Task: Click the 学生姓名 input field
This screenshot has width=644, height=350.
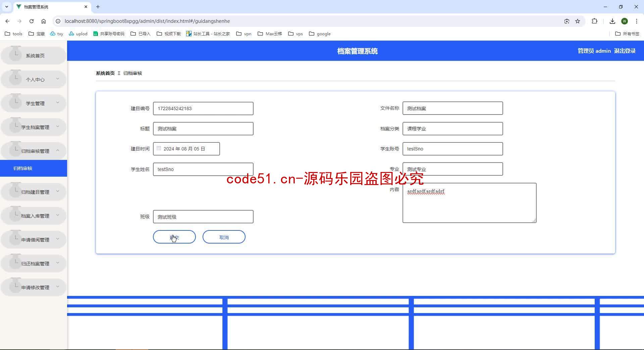Action: coord(203,169)
